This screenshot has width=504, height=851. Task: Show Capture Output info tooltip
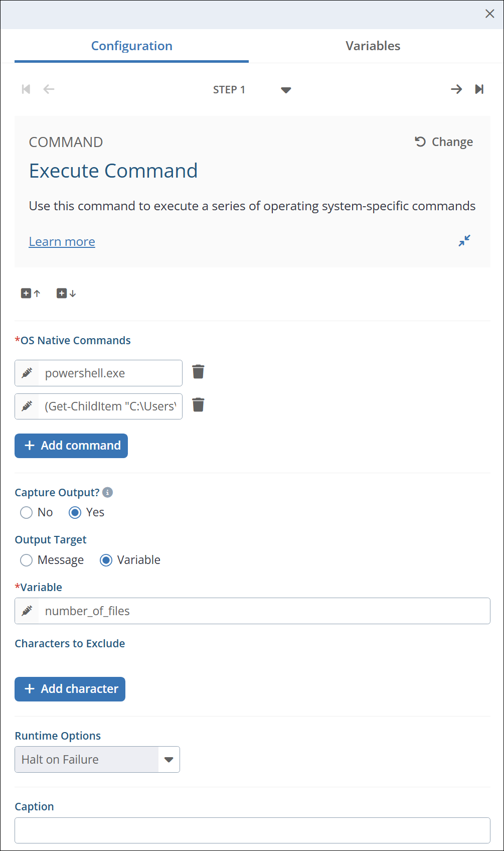(107, 492)
